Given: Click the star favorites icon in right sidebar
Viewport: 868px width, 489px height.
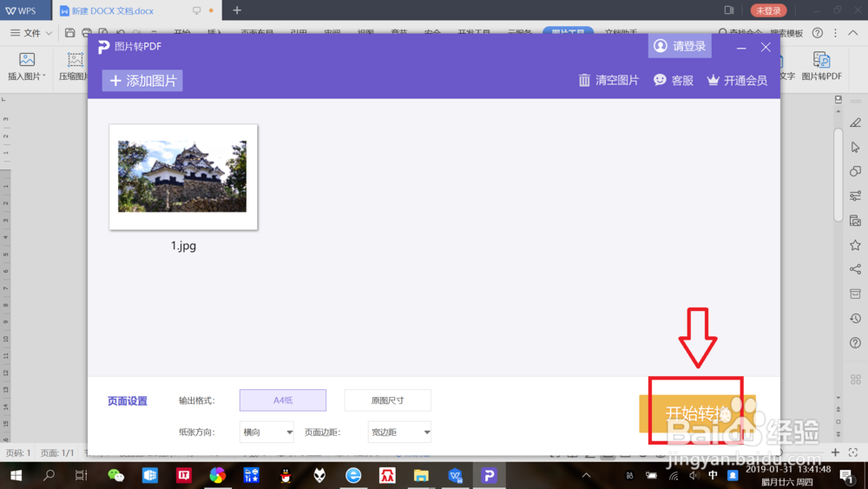Looking at the screenshot, I should (855, 245).
